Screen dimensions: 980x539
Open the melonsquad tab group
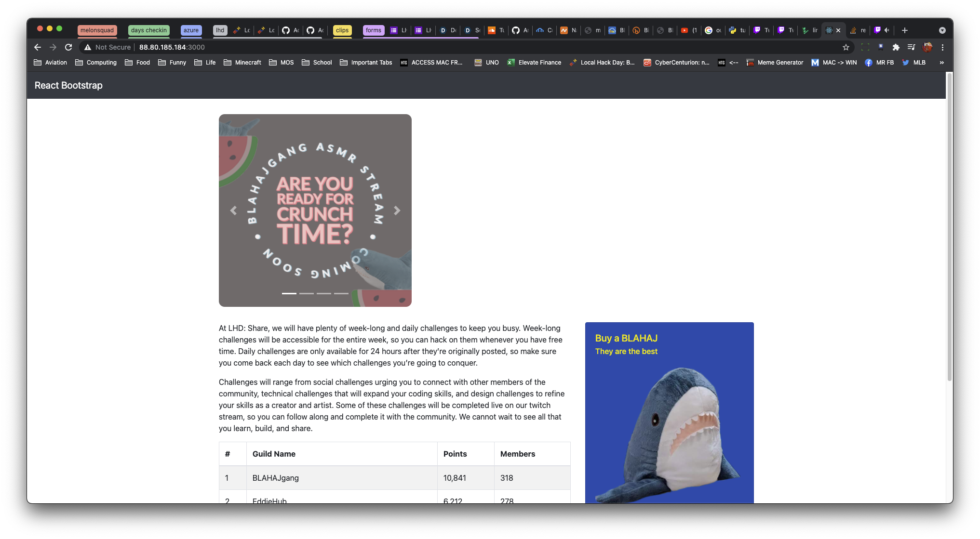[97, 30]
